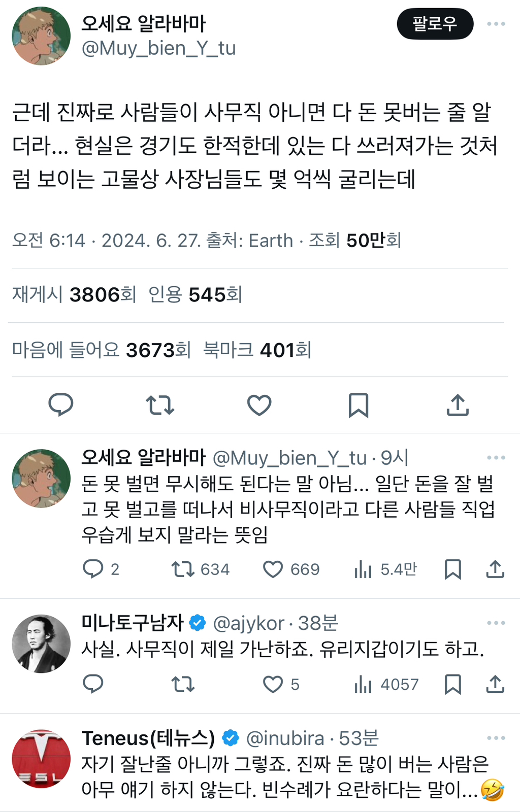Open the more menu on 미나토구남자's reply
The image size is (520, 812).
pyautogui.click(x=496, y=623)
